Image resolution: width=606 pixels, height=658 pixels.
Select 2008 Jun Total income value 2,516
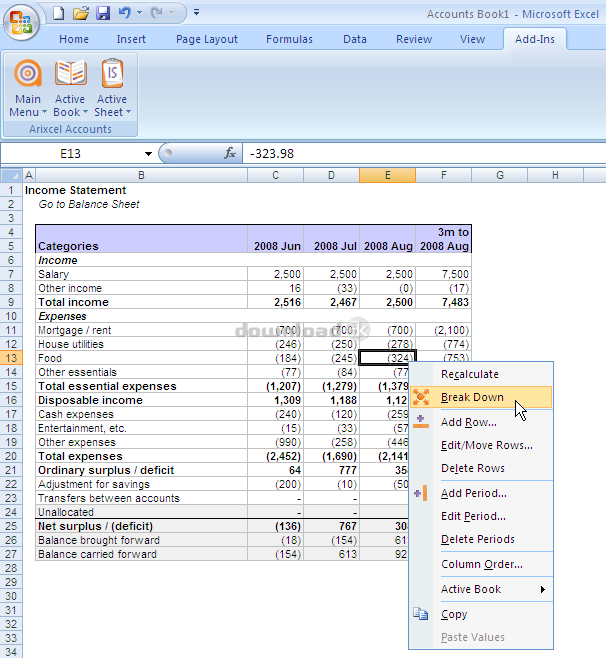275,302
